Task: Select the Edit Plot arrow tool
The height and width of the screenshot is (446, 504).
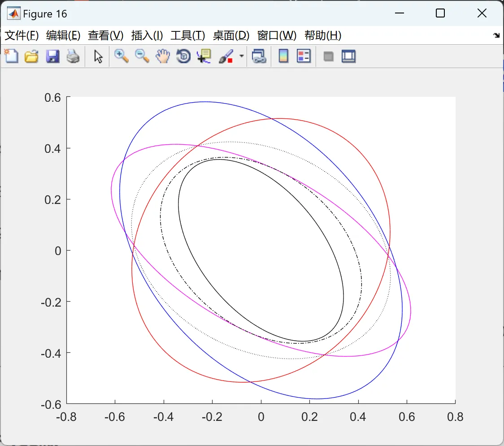Action: [x=98, y=56]
